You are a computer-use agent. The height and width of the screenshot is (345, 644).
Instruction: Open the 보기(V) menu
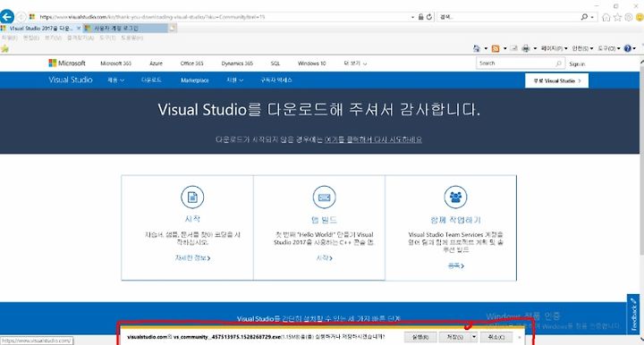(53, 38)
